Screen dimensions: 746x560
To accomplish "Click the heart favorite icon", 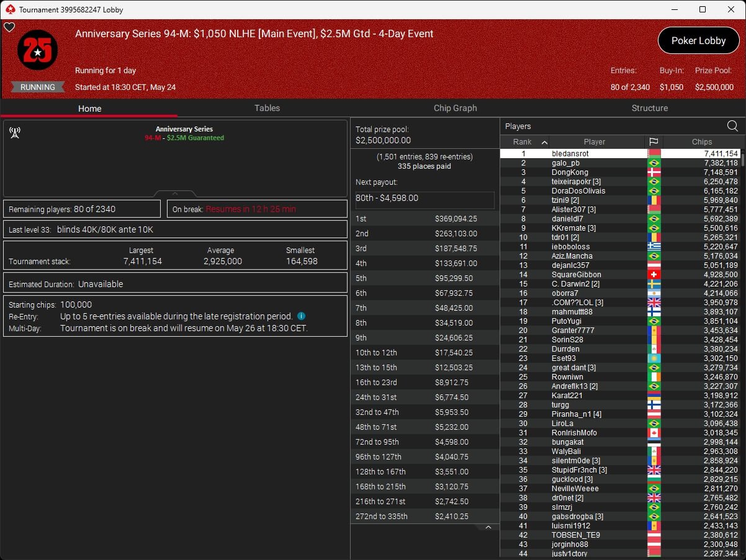I will coord(9,27).
